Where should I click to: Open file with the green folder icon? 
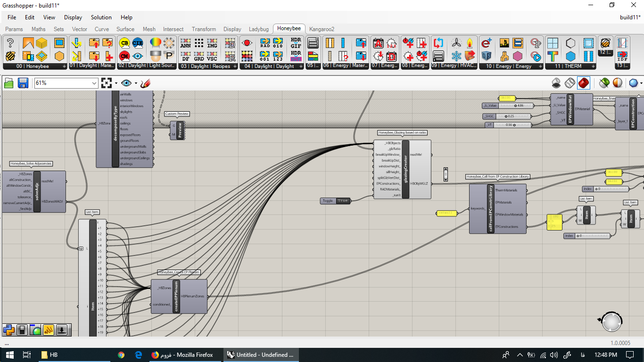point(9,83)
